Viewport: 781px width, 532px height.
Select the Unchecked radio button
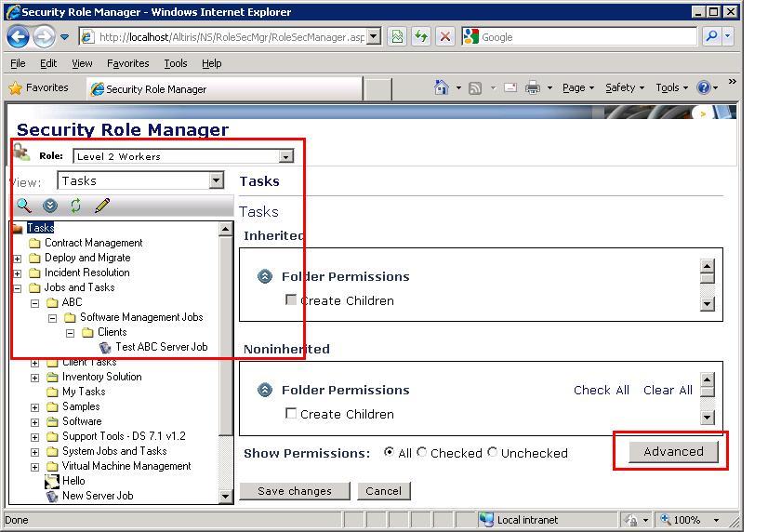[493, 453]
